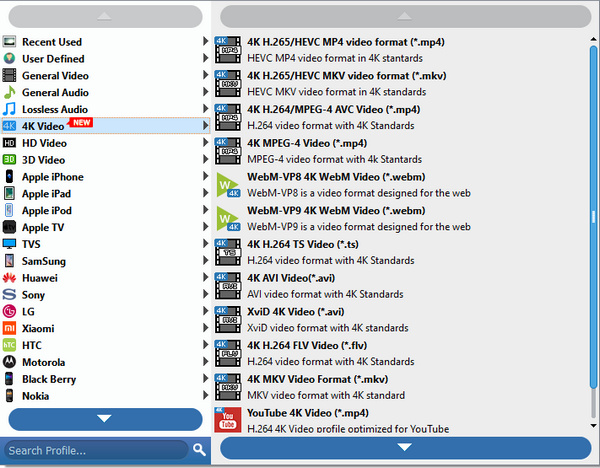Click 'MKV video format with 4K standard'
Viewport: 600px width, 468px height.
click(x=326, y=395)
